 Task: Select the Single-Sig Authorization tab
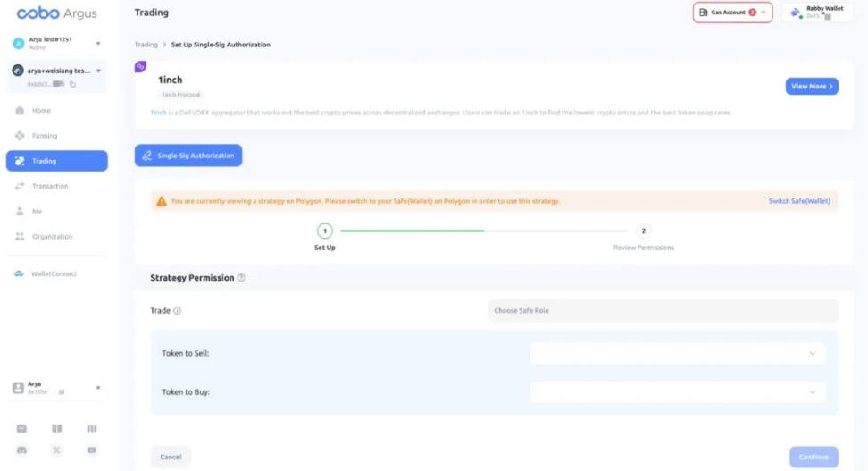(x=188, y=156)
